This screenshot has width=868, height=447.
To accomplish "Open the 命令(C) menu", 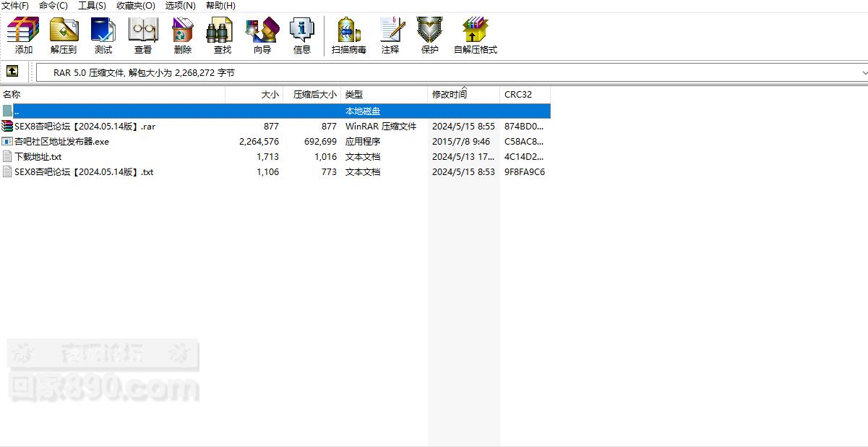I will [x=53, y=5].
